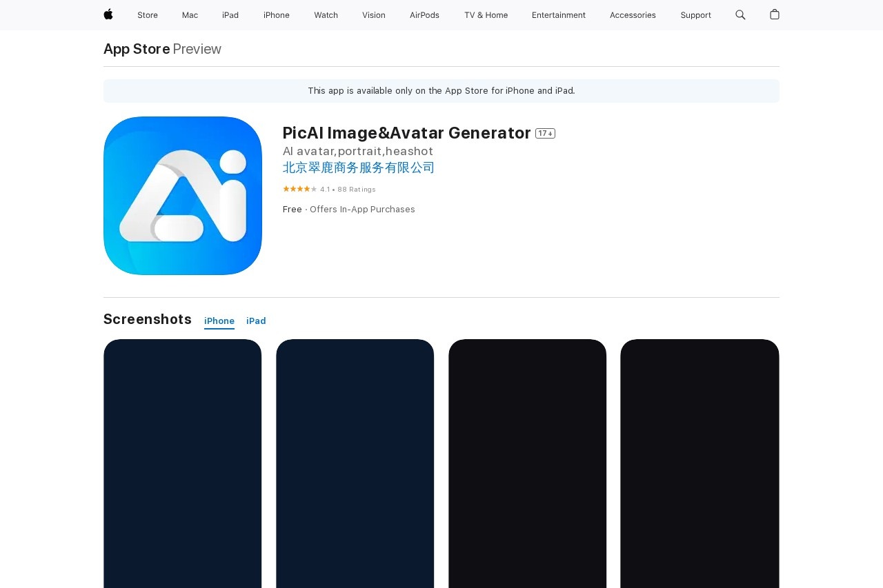
Task: Open the TV & Home menu item
Action: pyautogui.click(x=486, y=15)
